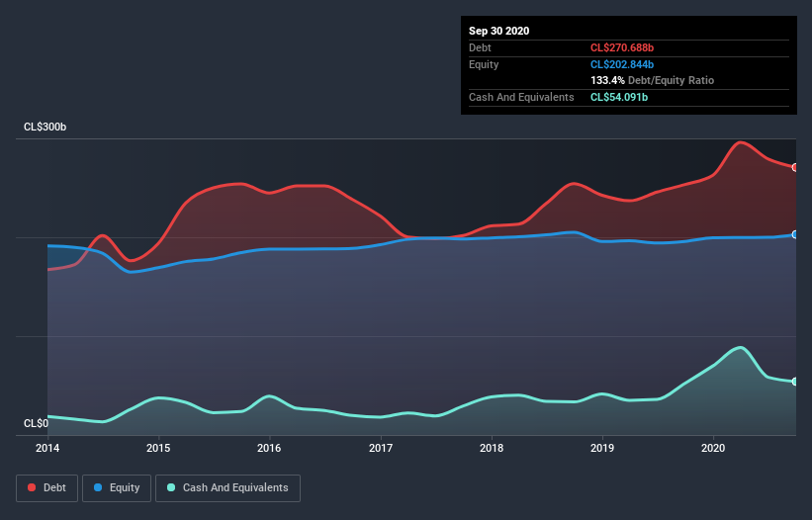Click the blue Equity endpoint marker
The height and width of the screenshot is (520, 812).
click(x=795, y=234)
